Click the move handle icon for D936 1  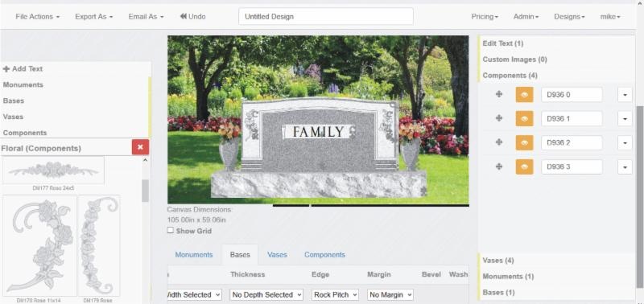coord(499,118)
